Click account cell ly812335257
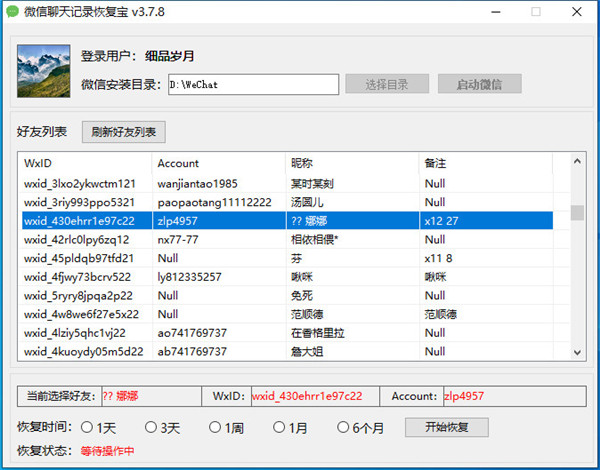 (189, 277)
